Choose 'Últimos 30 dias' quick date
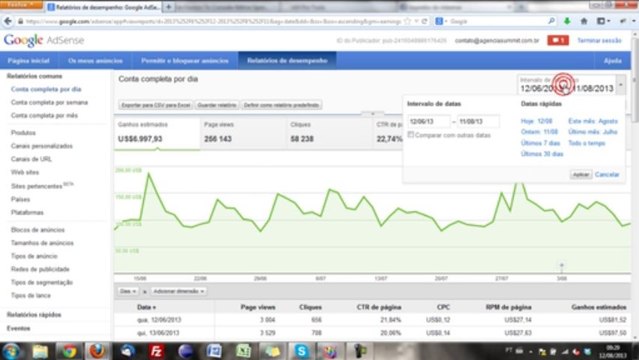Viewport: 639px width, 360px height. pyautogui.click(x=542, y=154)
